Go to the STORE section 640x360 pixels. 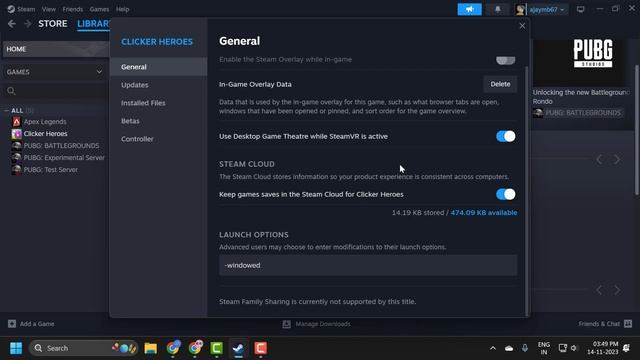click(x=53, y=24)
